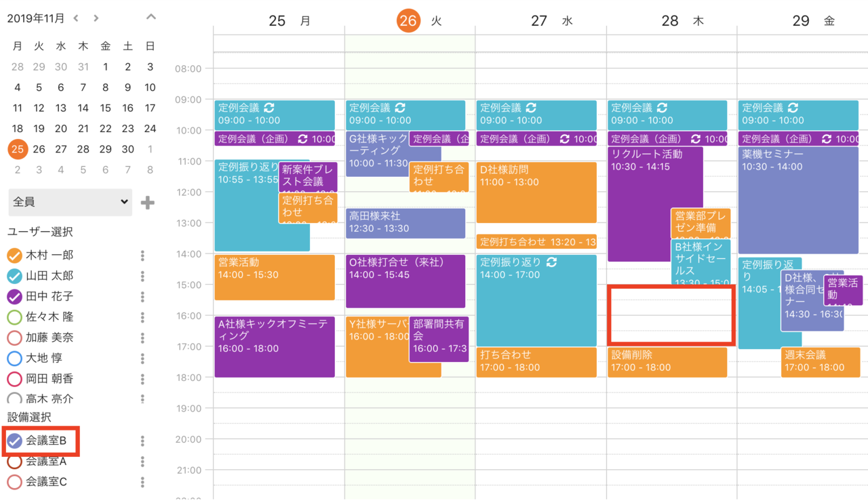
Task: Click the plus icon next to 全員
Action: point(147,202)
